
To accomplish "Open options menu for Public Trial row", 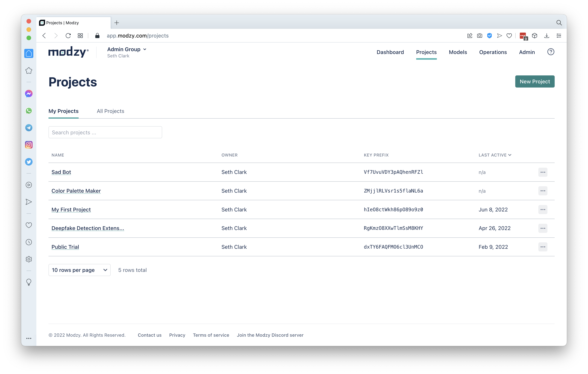I will (543, 247).
